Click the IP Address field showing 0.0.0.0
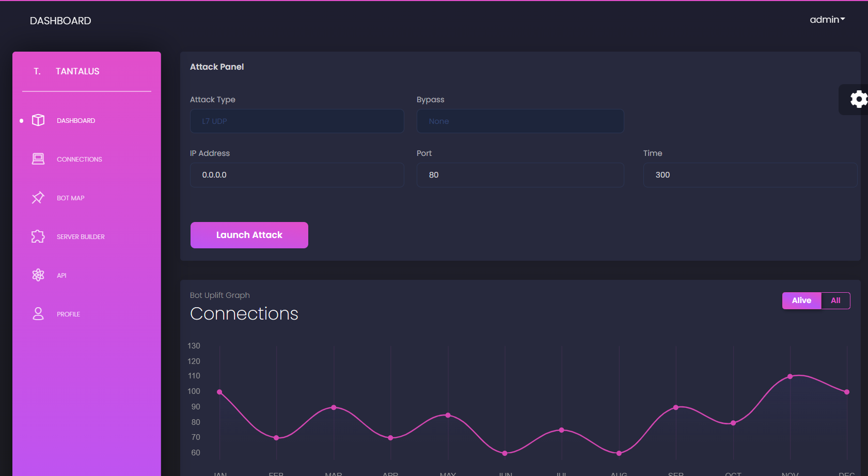The image size is (868, 476). tap(297, 175)
